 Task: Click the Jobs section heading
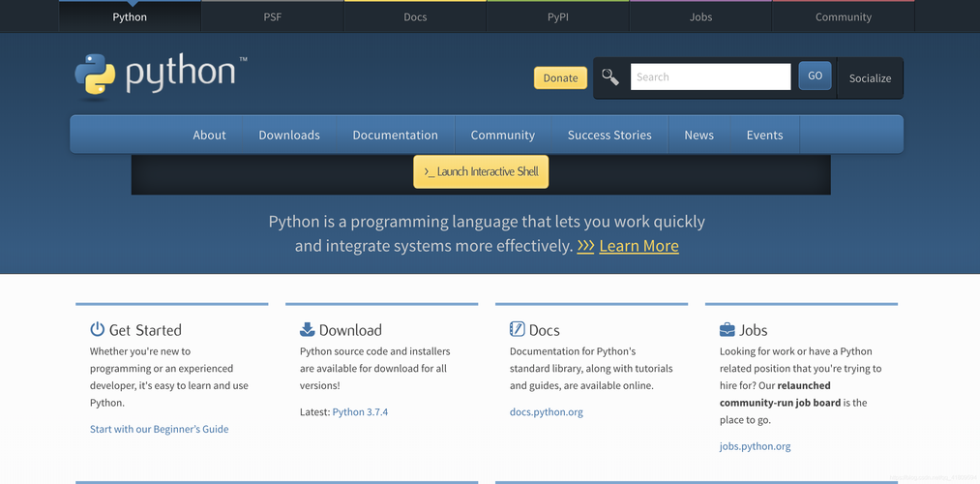[x=753, y=330]
